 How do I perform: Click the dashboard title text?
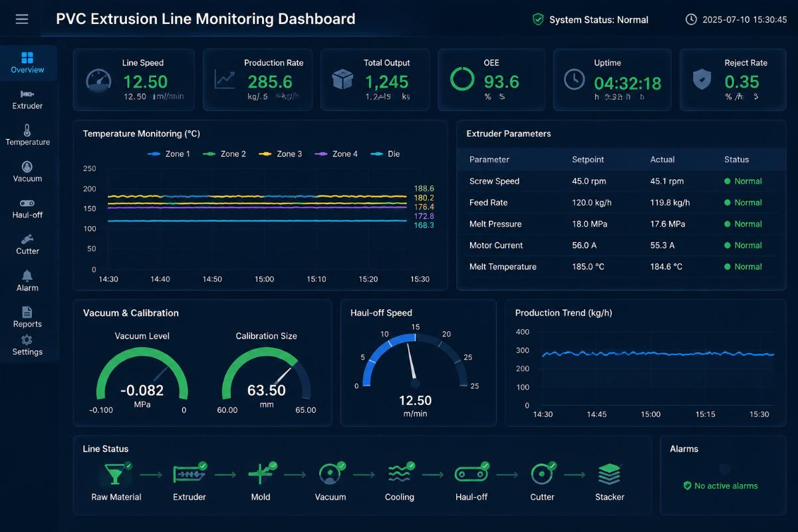(x=205, y=19)
